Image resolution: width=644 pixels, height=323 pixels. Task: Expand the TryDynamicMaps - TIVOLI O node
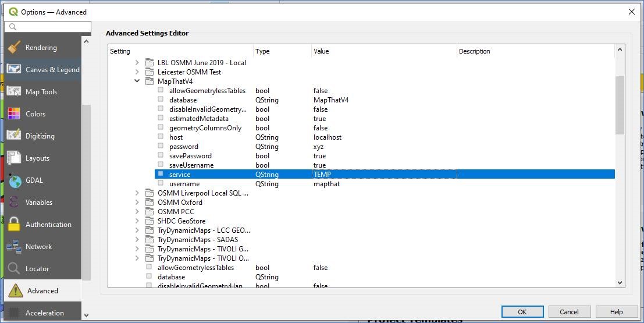[137, 258]
